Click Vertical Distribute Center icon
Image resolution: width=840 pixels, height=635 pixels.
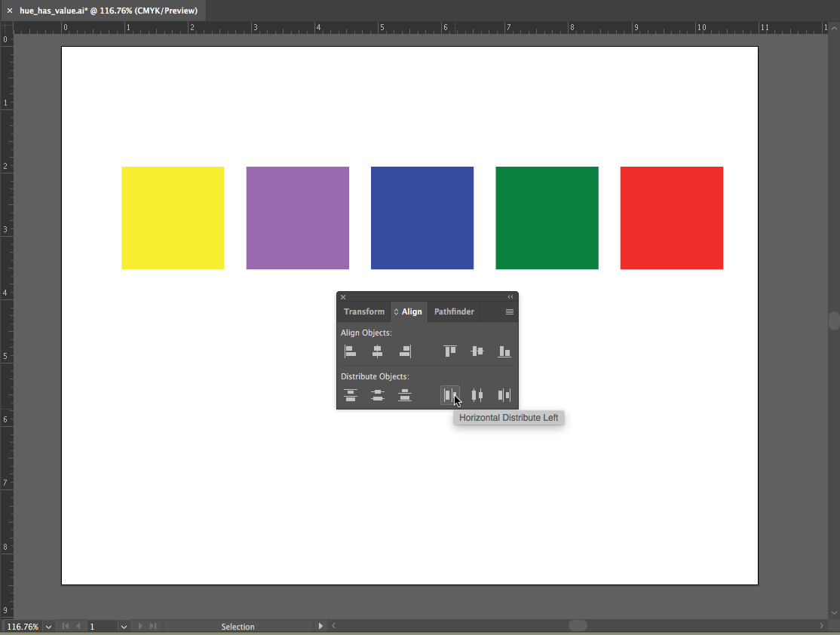378,395
